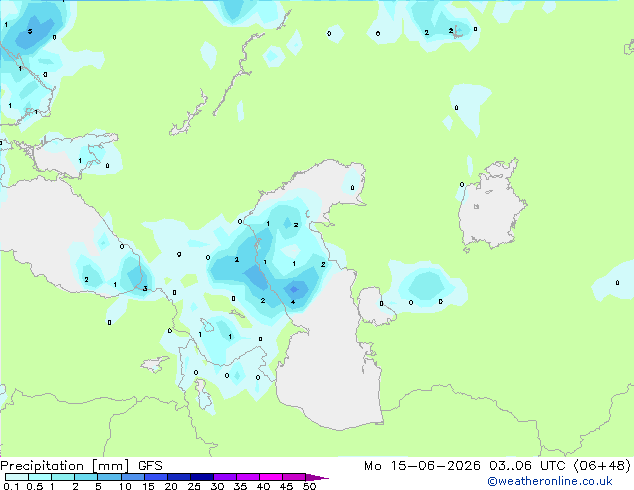Viewport: 634px width, 490px height.
Task: Click the map precipitation value '4' label
Action: click(x=293, y=302)
